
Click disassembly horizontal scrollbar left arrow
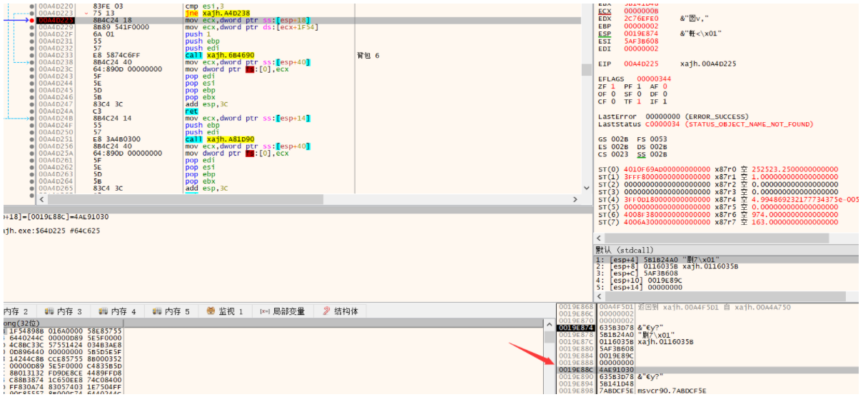pos(42,200)
